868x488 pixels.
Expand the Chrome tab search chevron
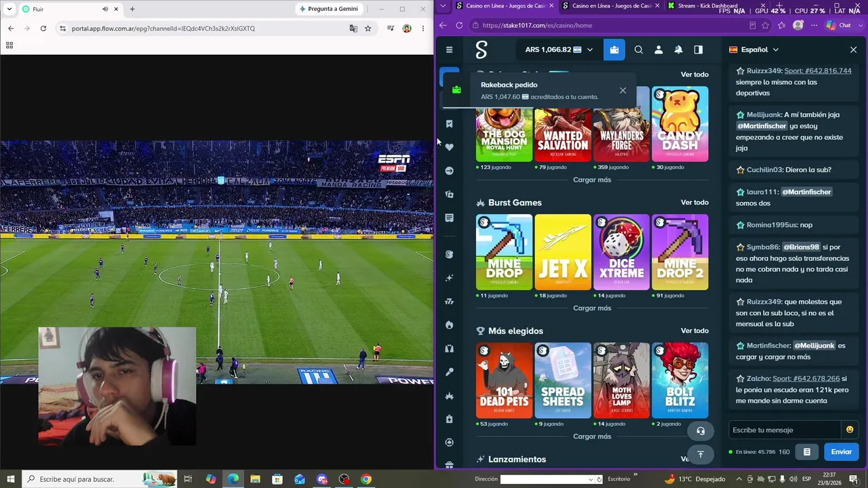[x=9, y=9]
